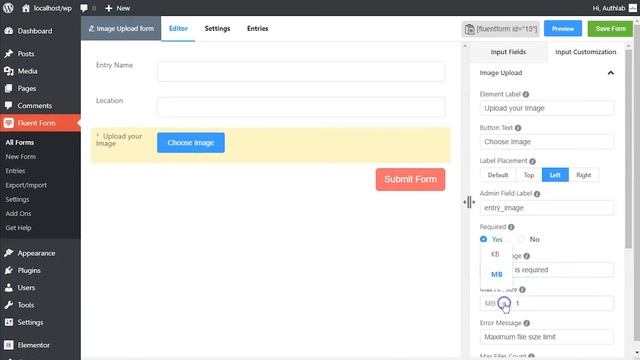
Task: Open Export/Import submenu item
Action: (x=26, y=185)
